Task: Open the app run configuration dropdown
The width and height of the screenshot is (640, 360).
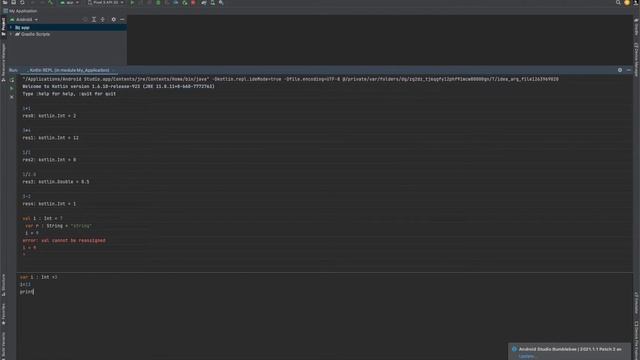Action: [69, 2]
